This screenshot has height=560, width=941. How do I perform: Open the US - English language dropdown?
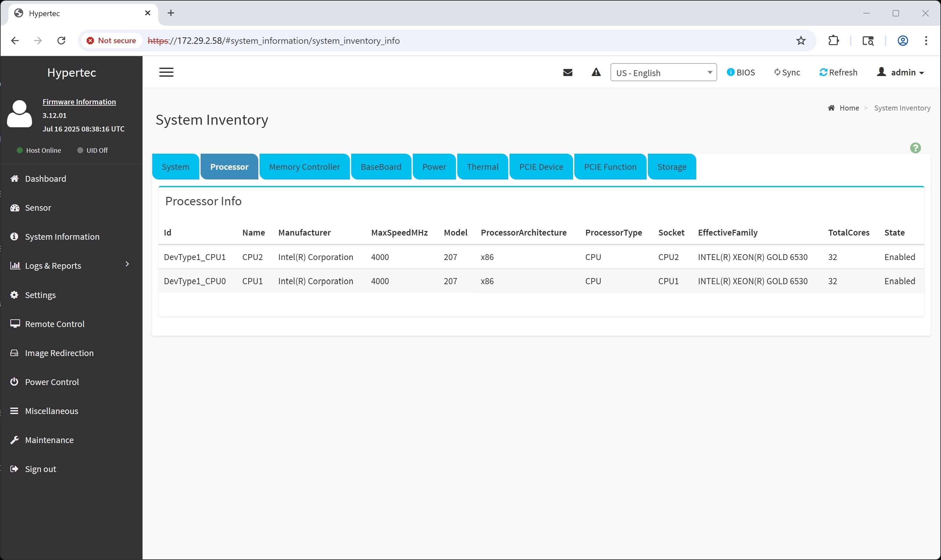[x=663, y=72]
